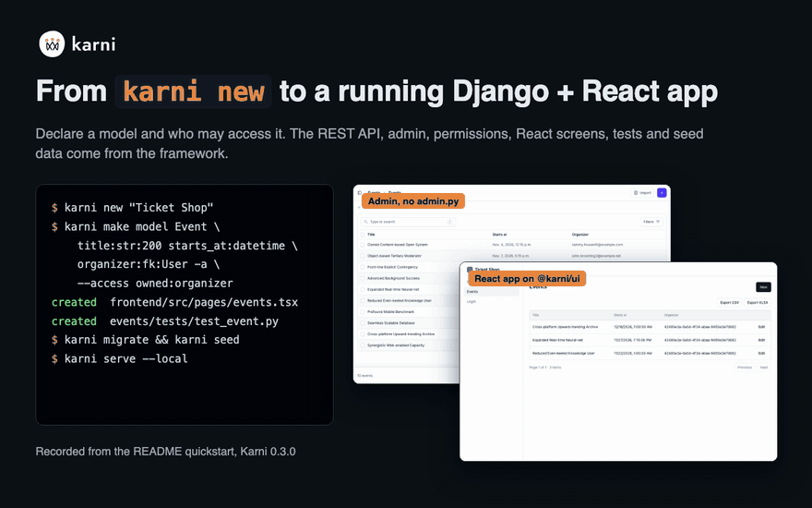The height and width of the screenshot is (508, 812).
Task: Click the 'karni new' code snippet in headline
Action: 193,91
